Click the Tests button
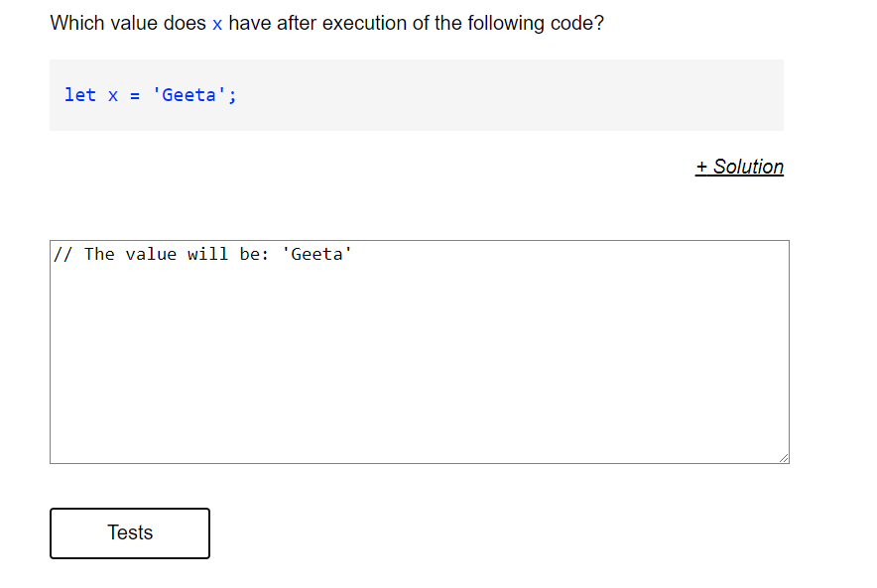Viewport: 877px width, 588px height. point(129,532)
